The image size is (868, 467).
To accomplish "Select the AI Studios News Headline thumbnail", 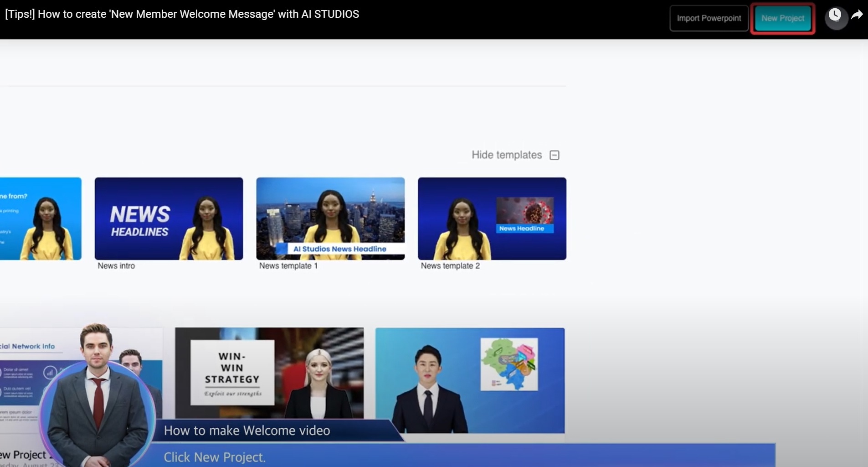I will coord(330,218).
